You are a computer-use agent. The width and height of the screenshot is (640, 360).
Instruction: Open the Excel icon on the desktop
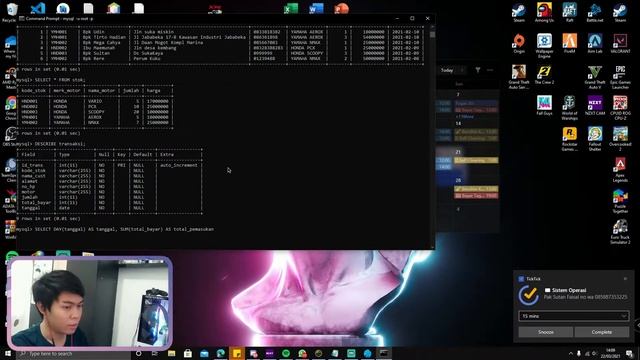coord(291,8)
